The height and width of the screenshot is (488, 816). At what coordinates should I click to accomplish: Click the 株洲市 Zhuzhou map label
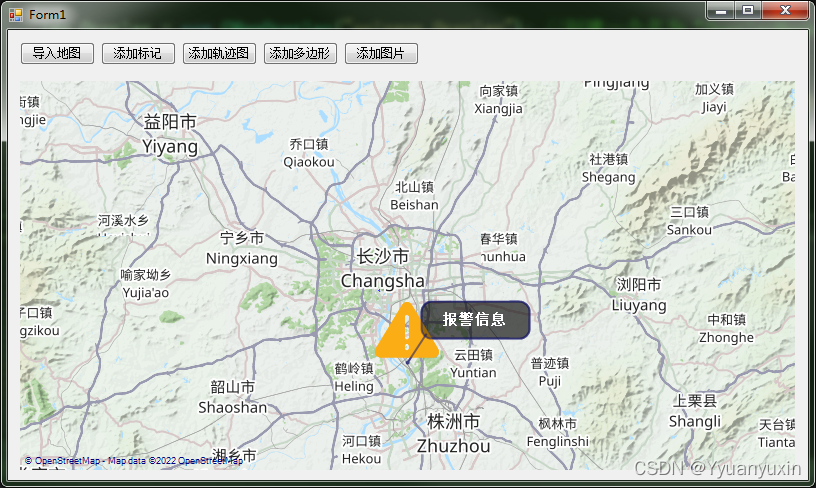tap(453, 434)
